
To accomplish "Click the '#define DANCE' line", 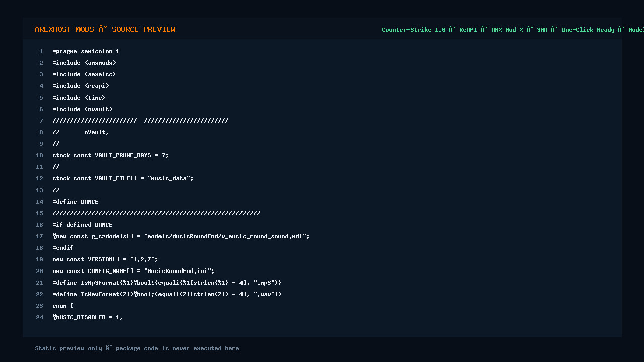I will point(75,202).
